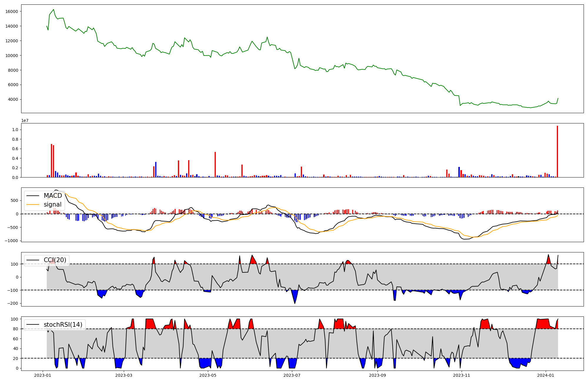Click the 2023-03 date tick label

pos(124,375)
